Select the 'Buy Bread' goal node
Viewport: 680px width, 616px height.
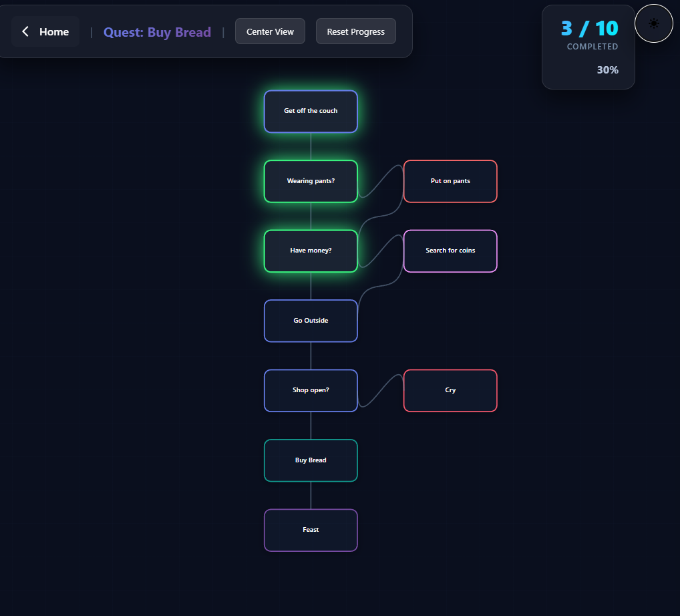tap(311, 460)
